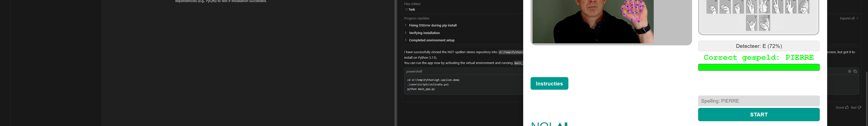
Task: Open the "Verifying installation" progress update
Action: 424,33
